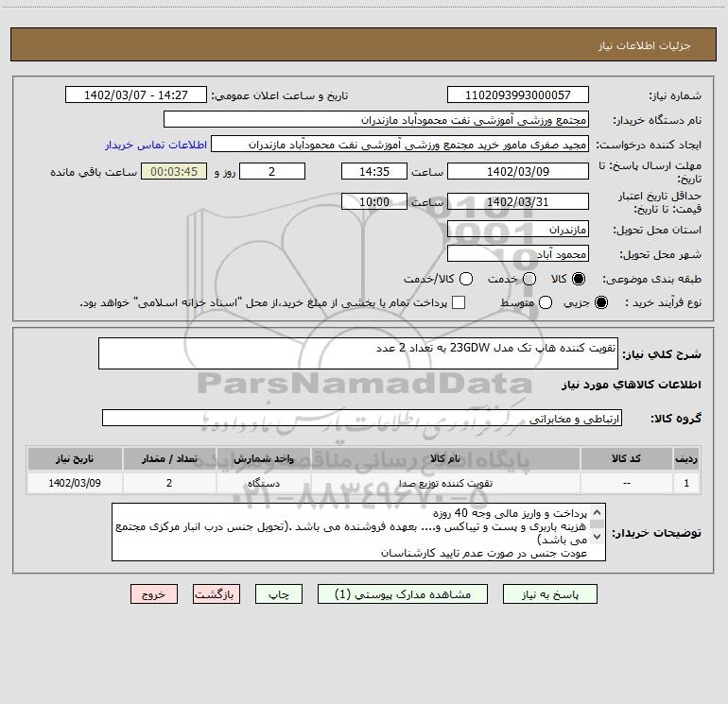Click the announcement date field 1402/03/07 - 14:27
This screenshot has height=704, width=728.
(136, 95)
